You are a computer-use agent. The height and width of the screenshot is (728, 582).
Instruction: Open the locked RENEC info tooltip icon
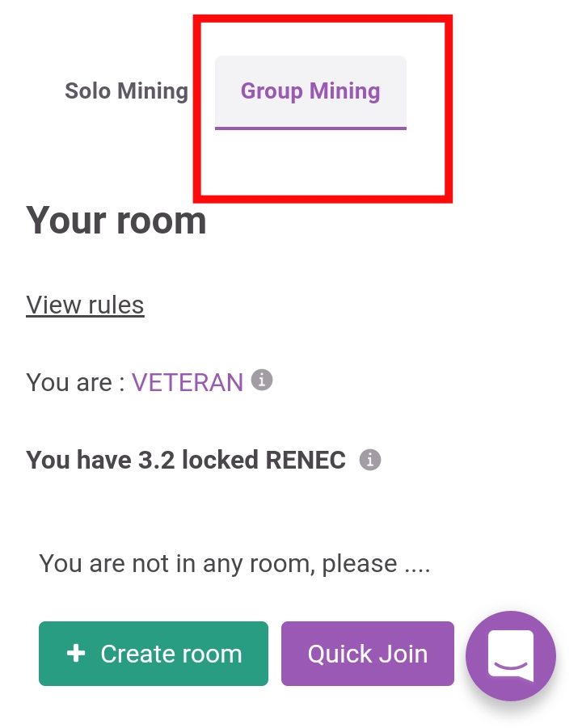pyautogui.click(x=369, y=460)
